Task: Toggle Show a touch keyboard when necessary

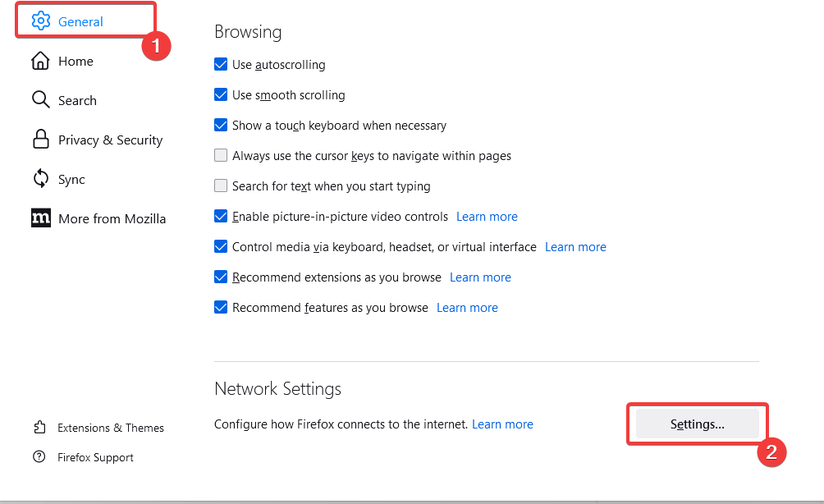Action: point(221,126)
